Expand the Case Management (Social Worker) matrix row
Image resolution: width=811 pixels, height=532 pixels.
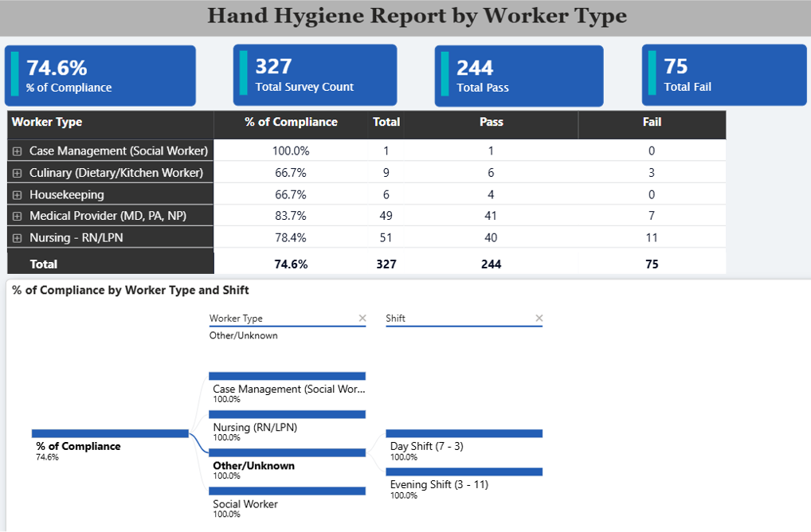(x=17, y=151)
